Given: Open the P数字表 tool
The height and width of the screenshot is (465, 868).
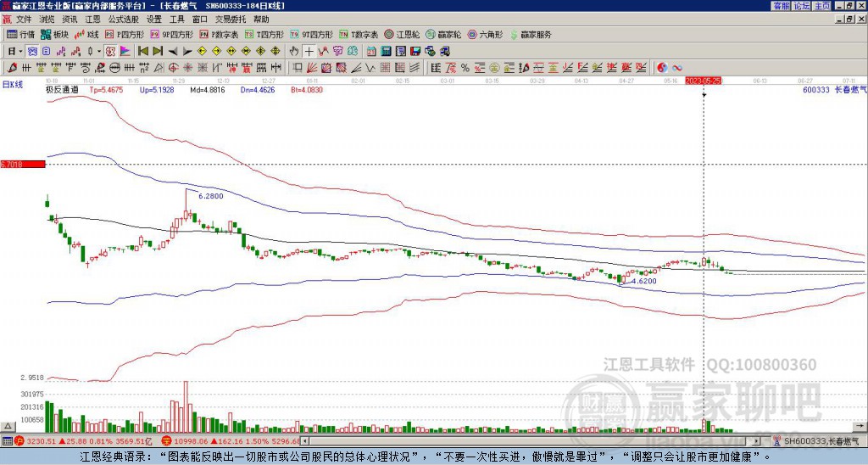Looking at the screenshot, I should pos(219,34).
